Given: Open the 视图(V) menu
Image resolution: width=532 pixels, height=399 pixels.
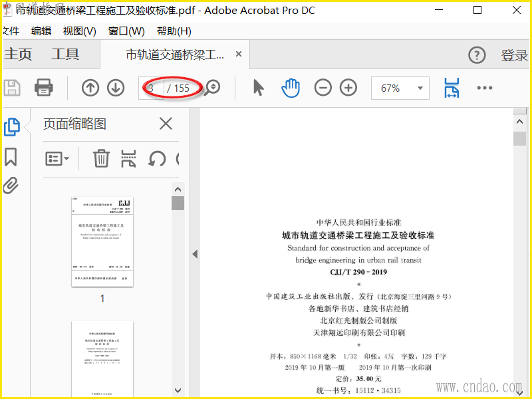Looking at the screenshot, I should click(x=80, y=31).
